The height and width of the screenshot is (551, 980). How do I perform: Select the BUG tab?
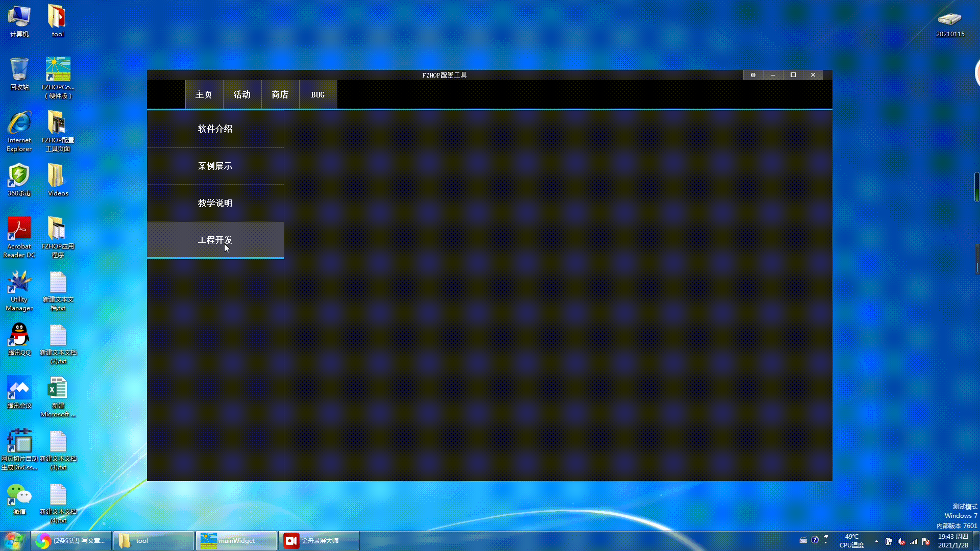point(317,95)
